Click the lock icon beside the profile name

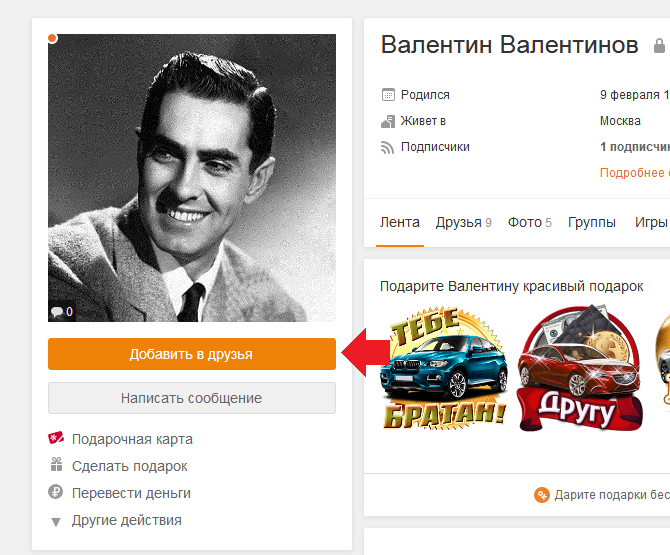(x=659, y=46)
